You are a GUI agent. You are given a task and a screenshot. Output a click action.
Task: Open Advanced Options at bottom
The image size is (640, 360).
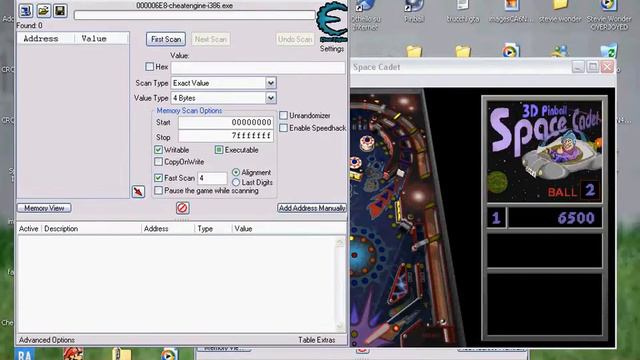click(x=47, y=340)
